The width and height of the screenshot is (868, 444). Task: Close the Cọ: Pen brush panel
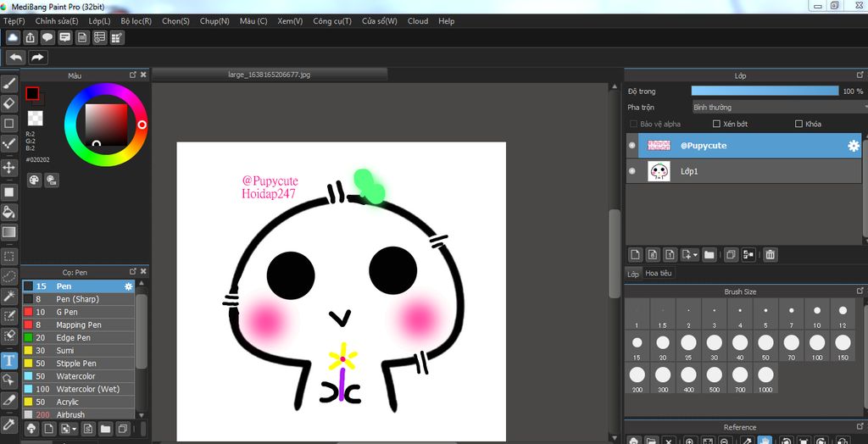[143, 271]
